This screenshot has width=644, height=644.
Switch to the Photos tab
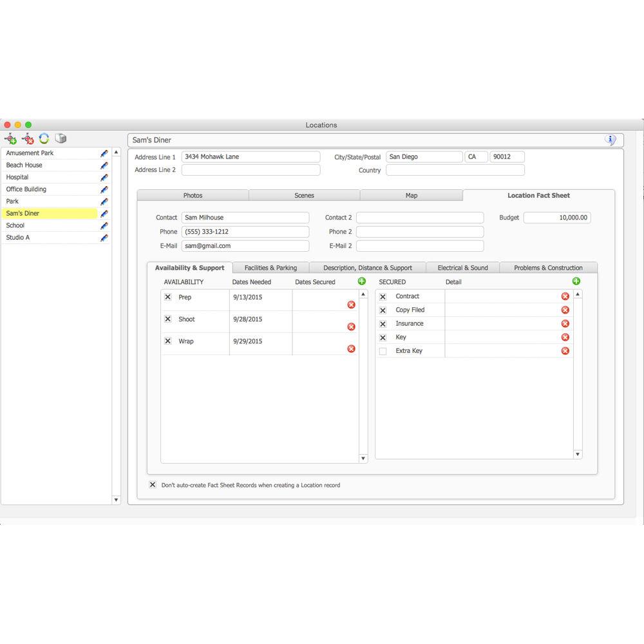(193, 196)
